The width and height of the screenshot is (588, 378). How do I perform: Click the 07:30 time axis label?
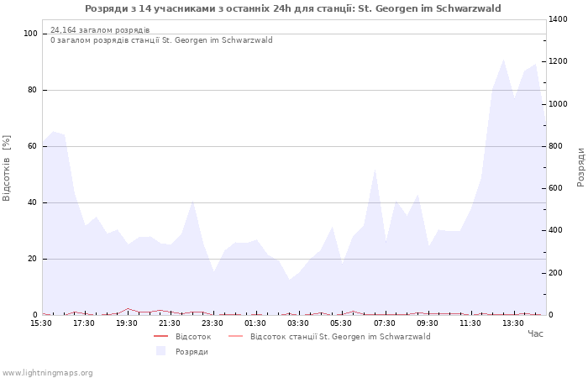(384, 323)
